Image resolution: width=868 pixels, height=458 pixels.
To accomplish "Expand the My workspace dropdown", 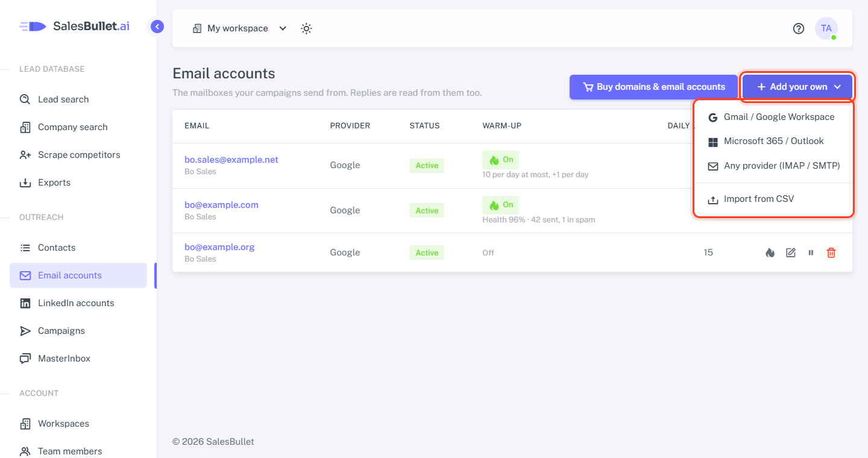I will point(239,28).
